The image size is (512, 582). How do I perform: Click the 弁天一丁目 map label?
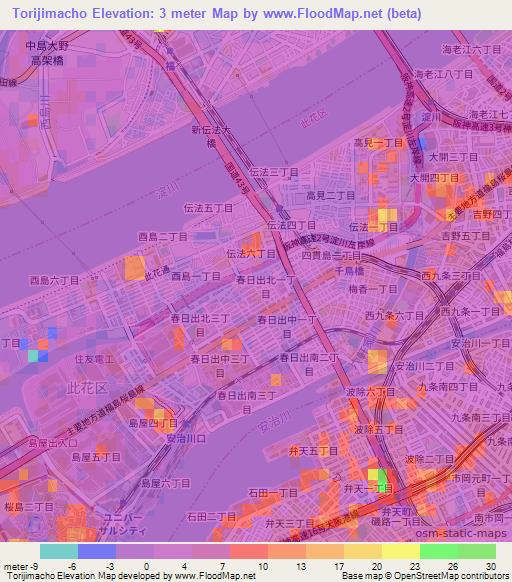coord(368,489)
